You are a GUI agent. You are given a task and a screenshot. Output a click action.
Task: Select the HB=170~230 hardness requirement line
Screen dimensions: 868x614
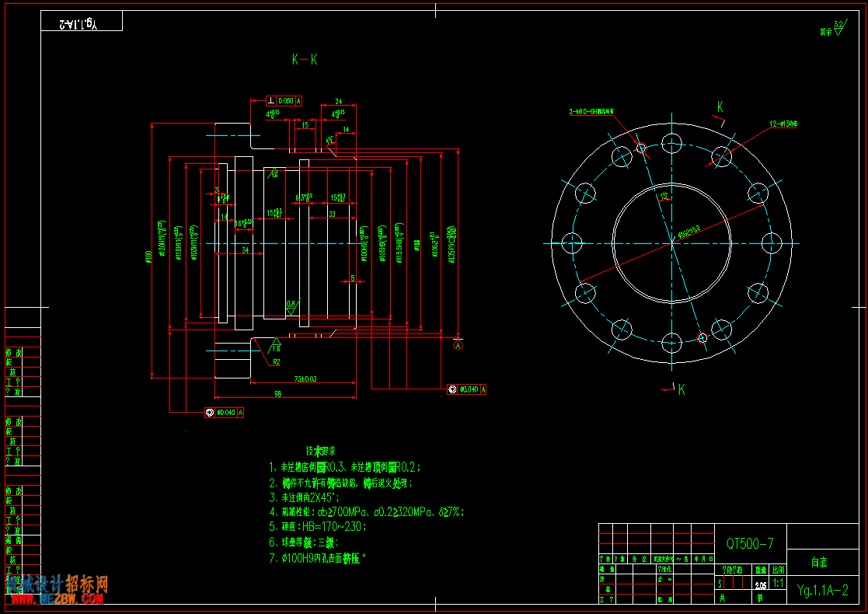point(318,526)
